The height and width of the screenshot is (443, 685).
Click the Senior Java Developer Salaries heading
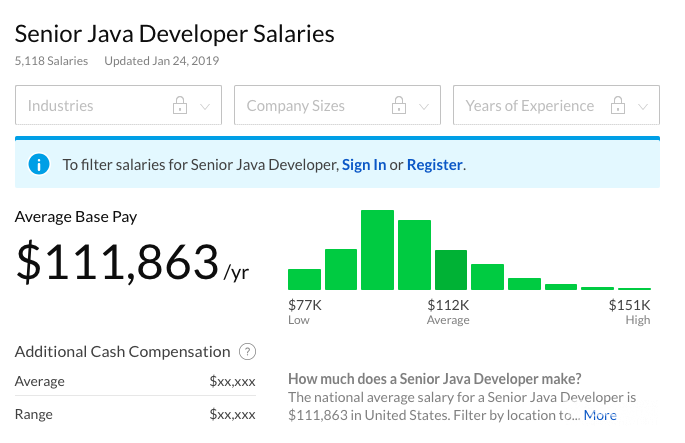[x=175, y=34]
